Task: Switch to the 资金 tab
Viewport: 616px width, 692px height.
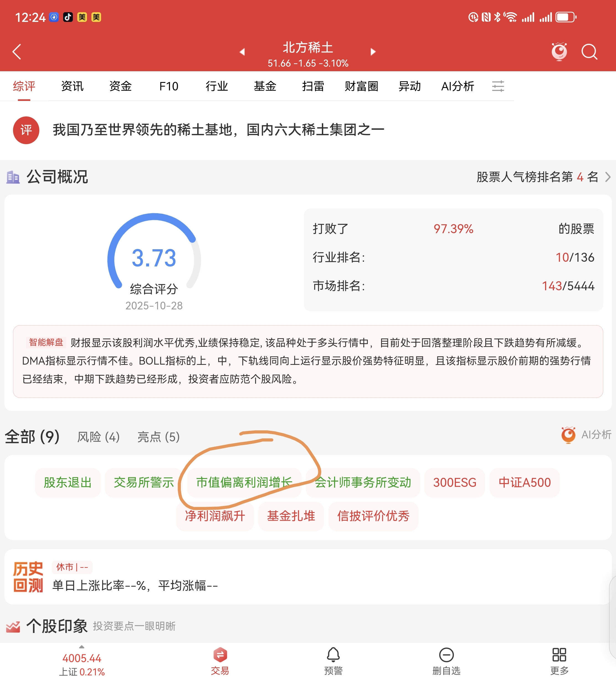Action: point(120,86)
